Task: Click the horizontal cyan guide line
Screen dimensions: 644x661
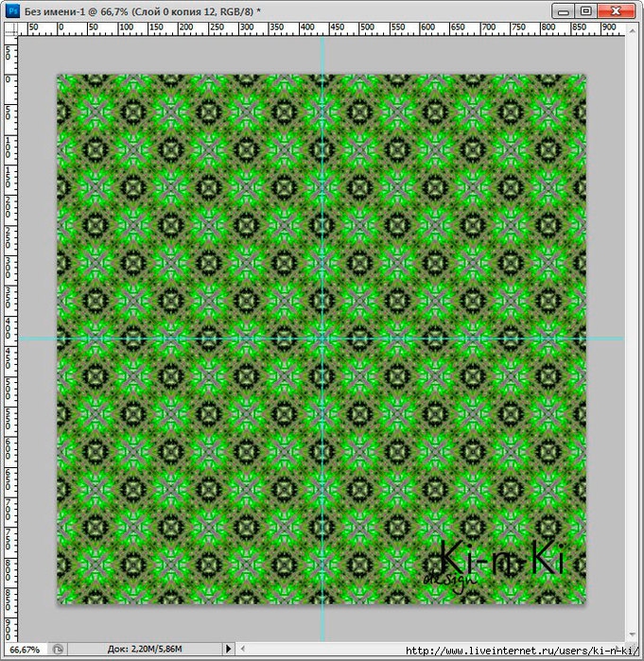Action: coord(321,339)
